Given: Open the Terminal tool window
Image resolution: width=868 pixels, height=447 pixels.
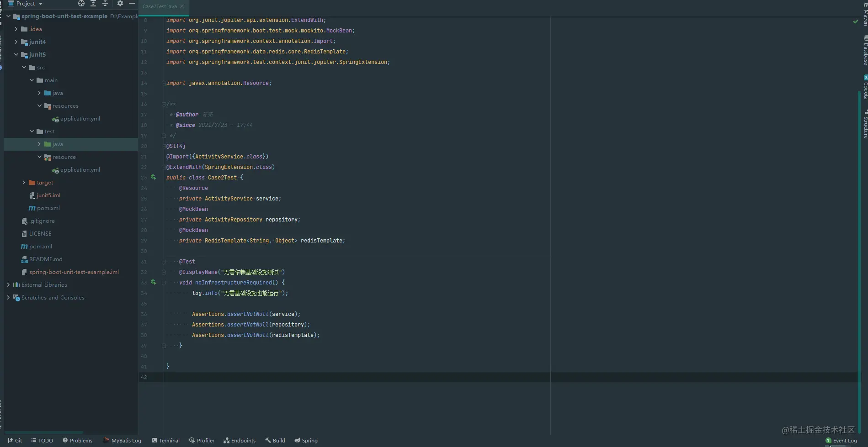Looking at the screenshot, I should click(x=165, y=441).
